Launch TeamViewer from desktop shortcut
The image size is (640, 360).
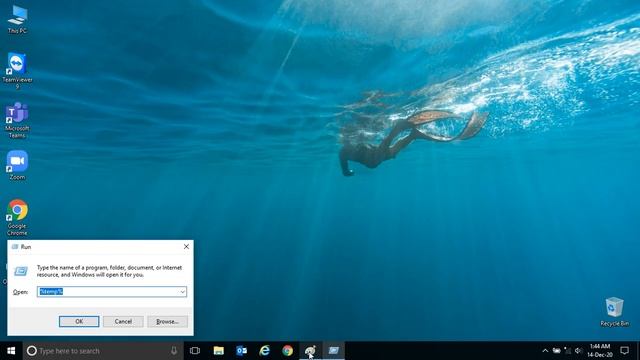(17, 70)
